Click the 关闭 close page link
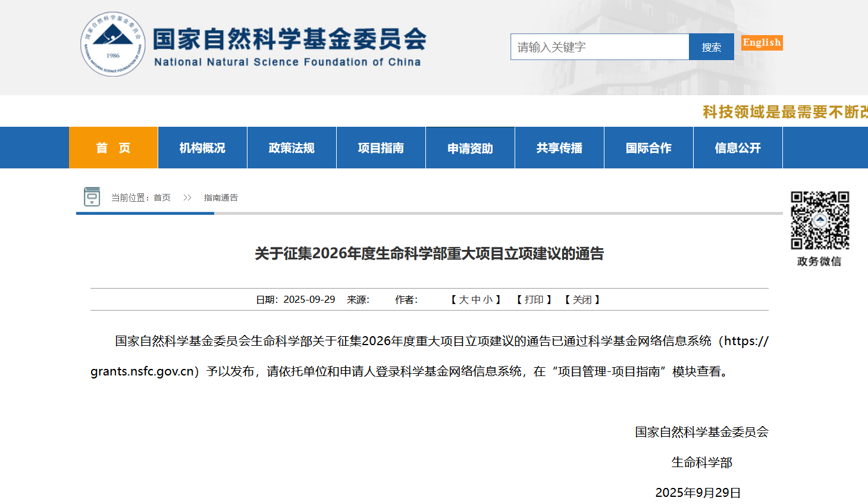The width and height of the screenshot is (868, 504). tap(582, 300)
